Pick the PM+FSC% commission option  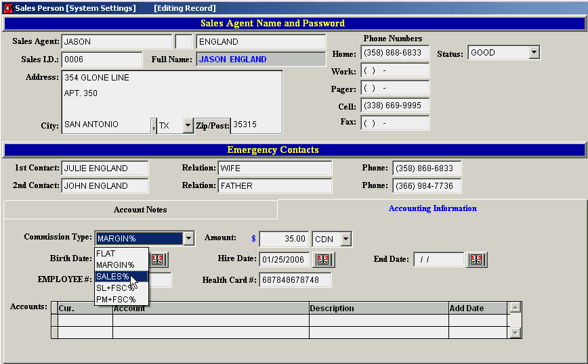(116, 299)
